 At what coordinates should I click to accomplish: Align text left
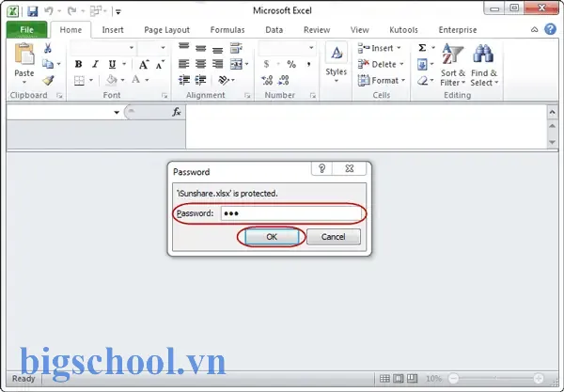click(184, 64)
